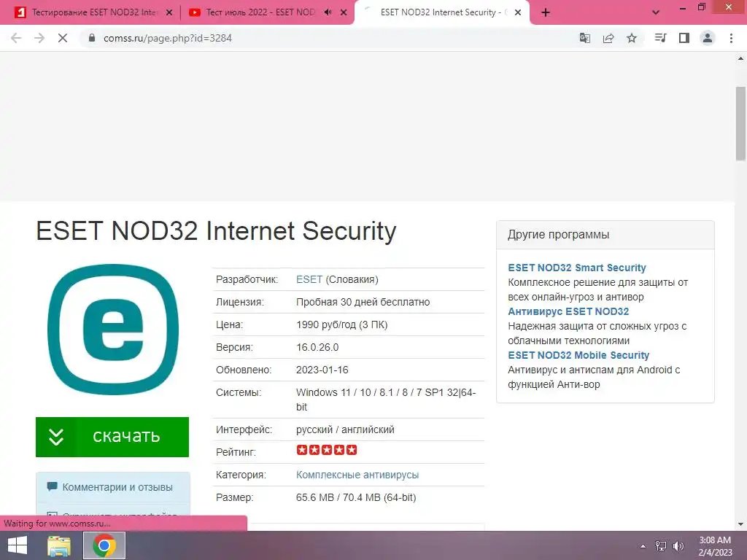747x560 pixels.
Task: Click Пробная 30 дней бесплатно text
Action: tap(363, 302)
